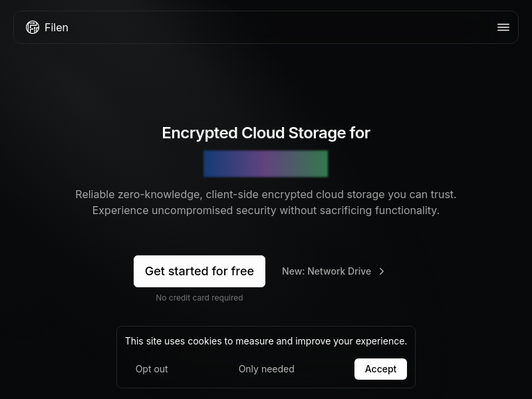
Task: Choose Opt out of cookies
Action: coord(152,369)
